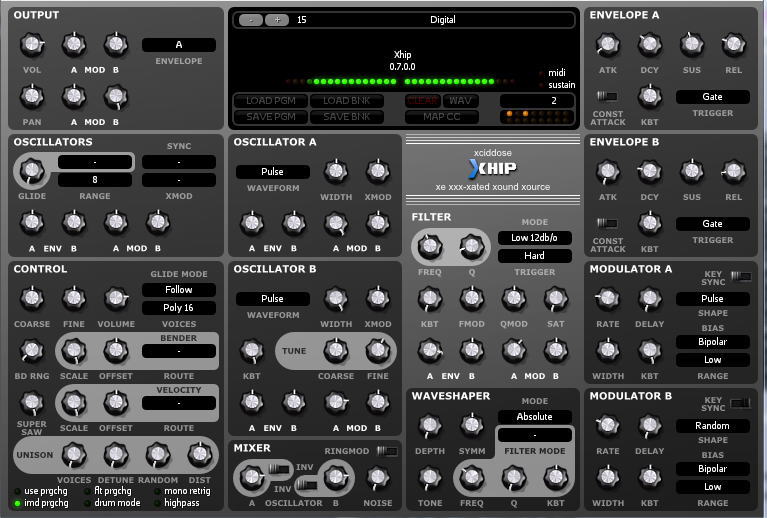Select next program with plus button
Image resolution: width=767 pixels, height=518 pixels.
click(x=277, y=20)
